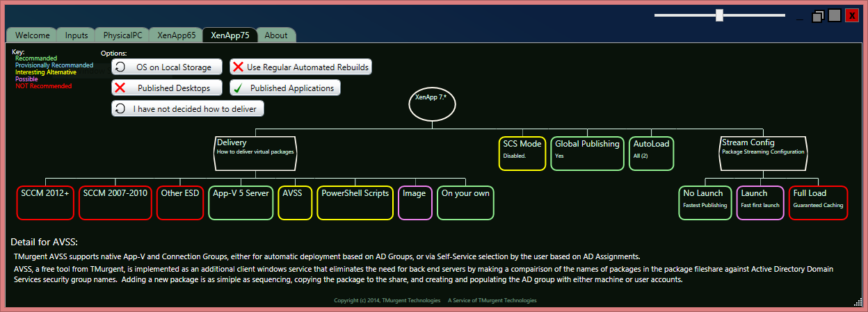This screenshot has height=312, width=868.
Task: Switch to the Welcome tab
Action: (32, 35)
